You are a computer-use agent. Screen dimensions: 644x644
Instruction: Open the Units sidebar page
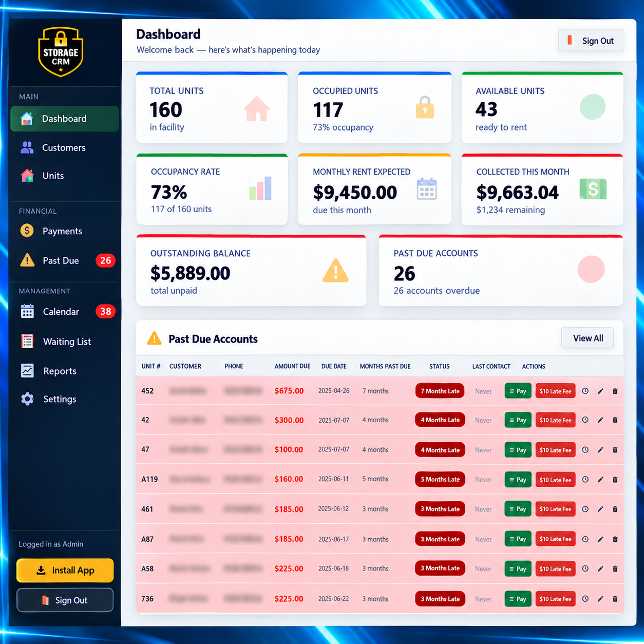[x=65, y=176]
